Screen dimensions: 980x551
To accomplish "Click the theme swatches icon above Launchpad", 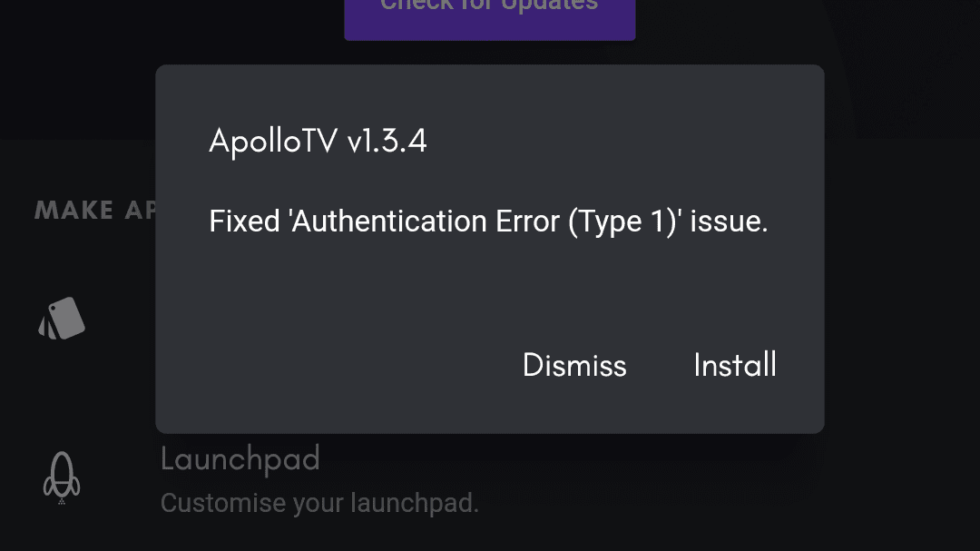I will (x=62, y=318).
